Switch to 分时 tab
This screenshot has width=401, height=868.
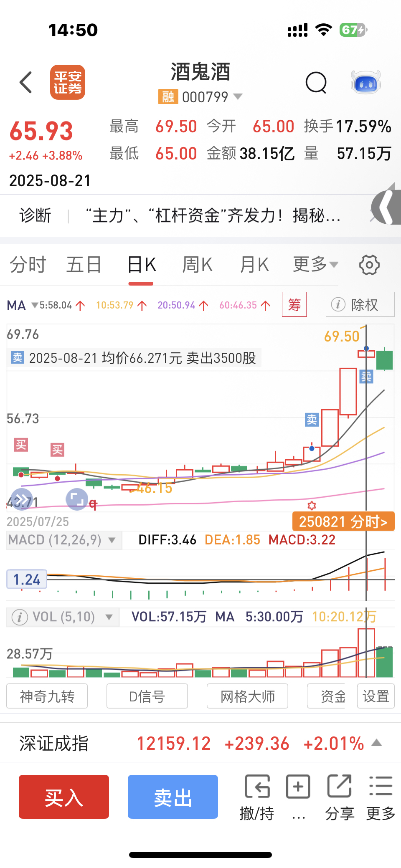coord(28,265)
